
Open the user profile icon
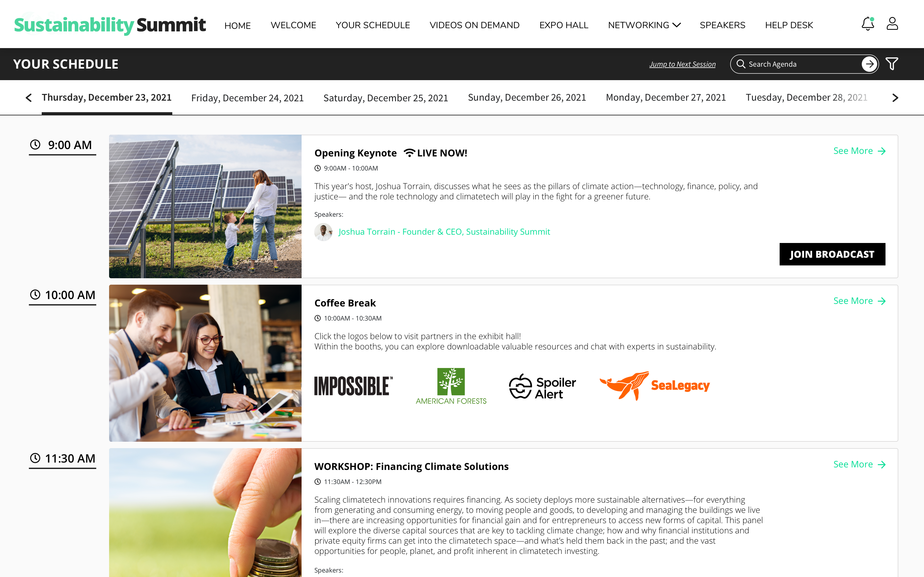coord(892,24)
